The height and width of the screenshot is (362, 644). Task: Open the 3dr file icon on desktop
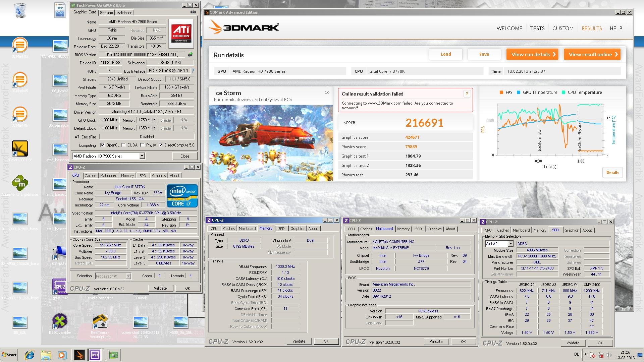(x=60, y=10)
